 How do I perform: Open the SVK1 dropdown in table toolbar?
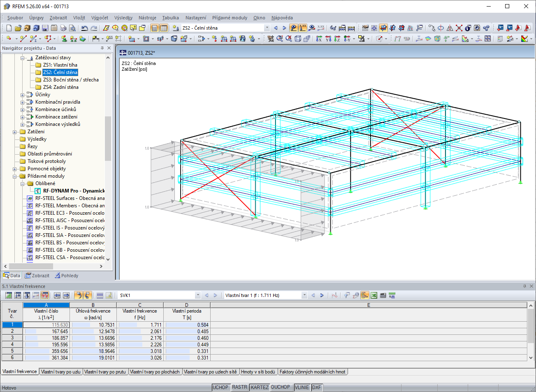tap(198, 295)
